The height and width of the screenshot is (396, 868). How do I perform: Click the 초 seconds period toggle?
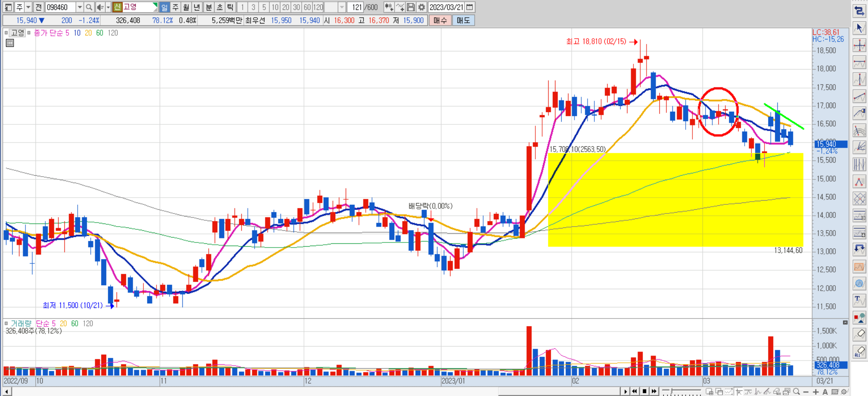[220, 7]
